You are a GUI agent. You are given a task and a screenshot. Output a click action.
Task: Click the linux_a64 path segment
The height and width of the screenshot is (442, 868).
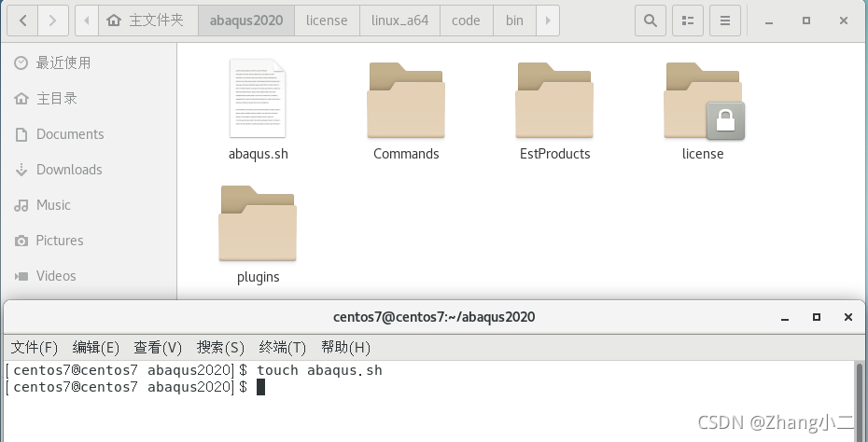tap(399, 20)
